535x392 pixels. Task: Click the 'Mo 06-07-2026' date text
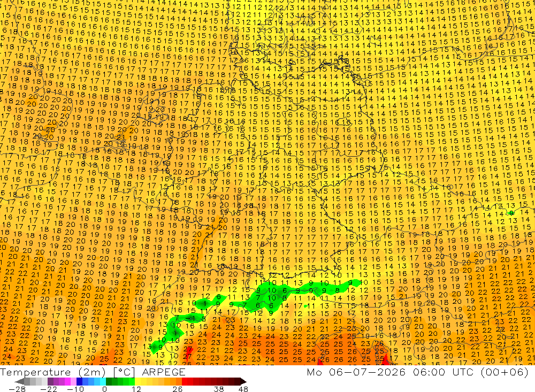[356, 372]
